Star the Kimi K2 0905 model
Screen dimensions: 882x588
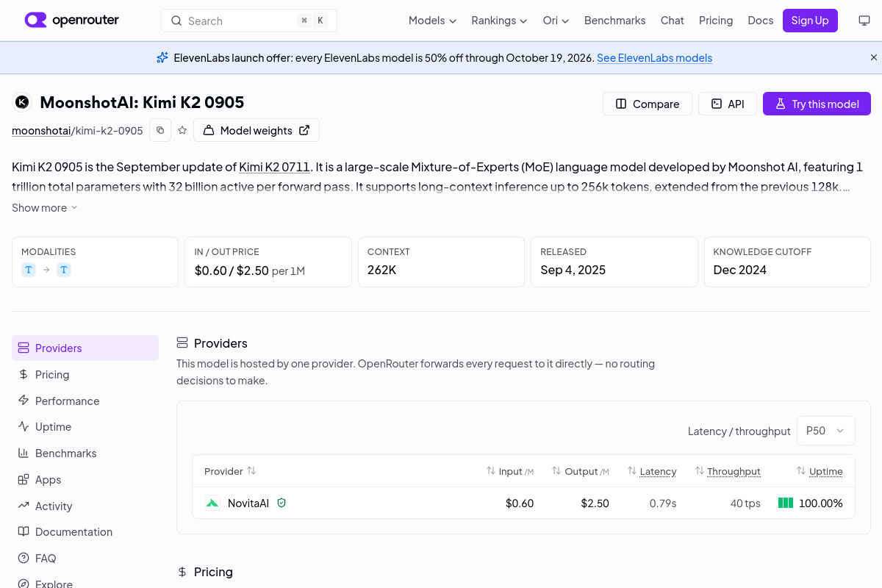182,130
